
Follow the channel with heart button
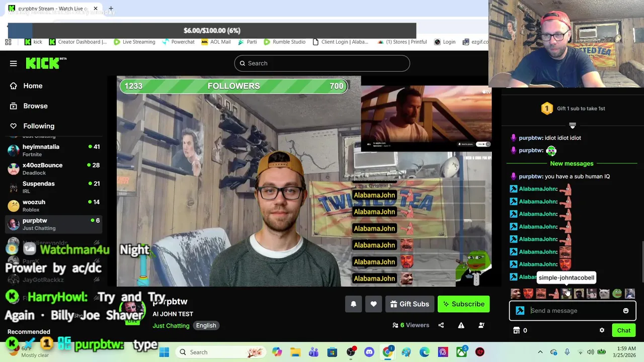[x=373, y=304]
